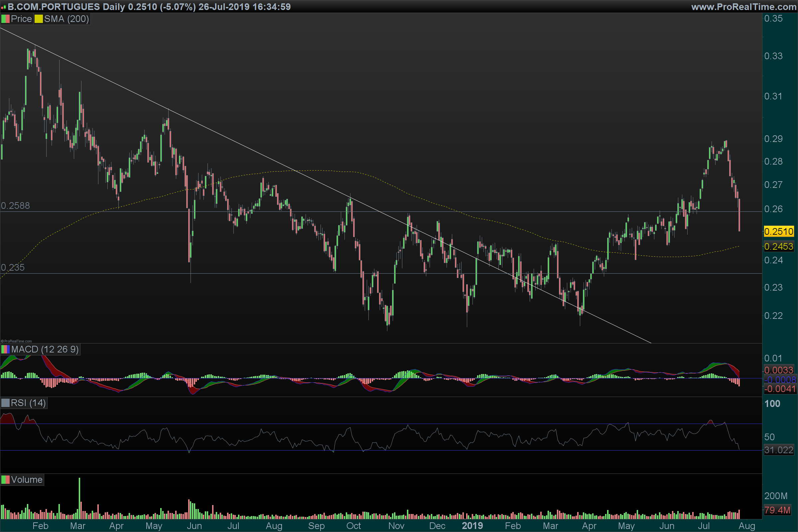Click the Volume panel color icon

[x=5, y=480]
